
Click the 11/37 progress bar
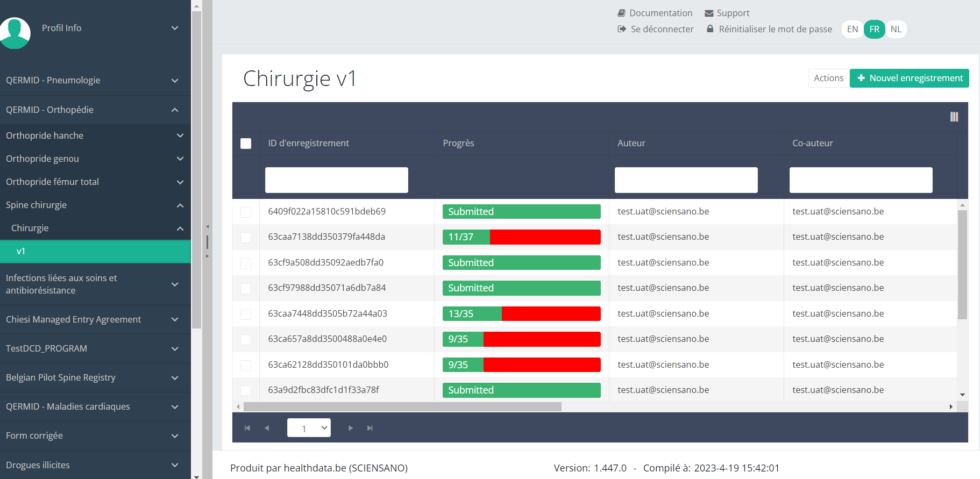521,237
